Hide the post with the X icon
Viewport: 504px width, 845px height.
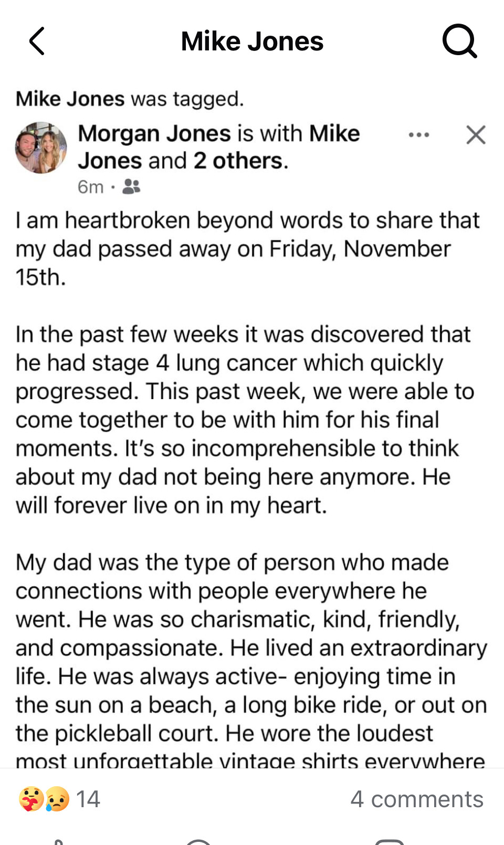pyautogui.click(x=476, y=135)
